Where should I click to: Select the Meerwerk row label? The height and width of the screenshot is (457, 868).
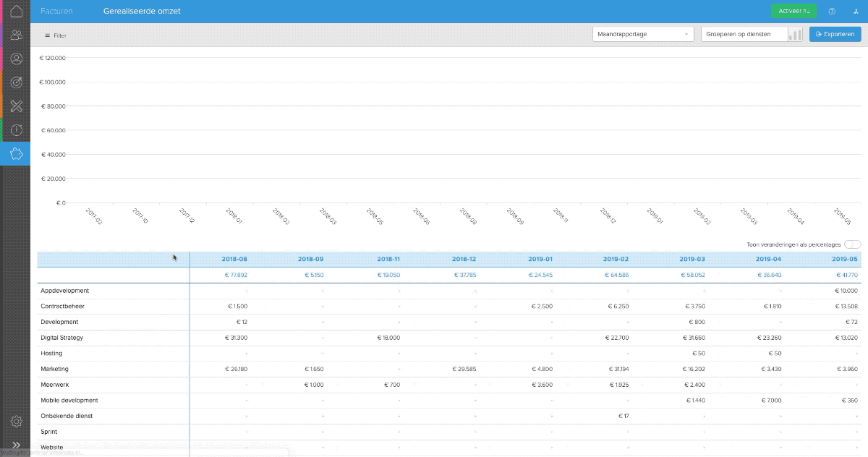coord(54,385)
